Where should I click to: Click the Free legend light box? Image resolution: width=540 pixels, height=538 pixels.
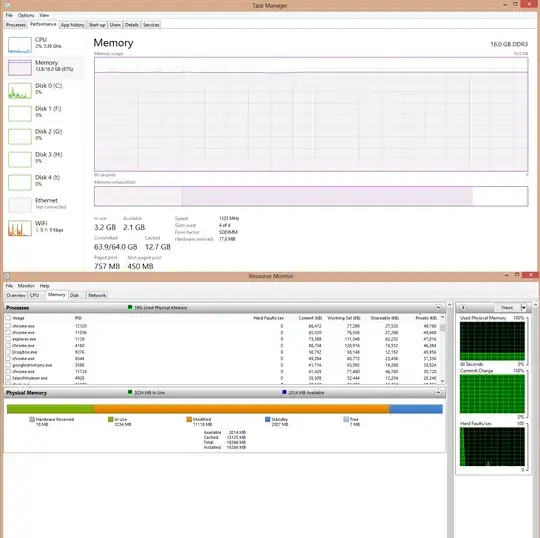click(346, 419)
